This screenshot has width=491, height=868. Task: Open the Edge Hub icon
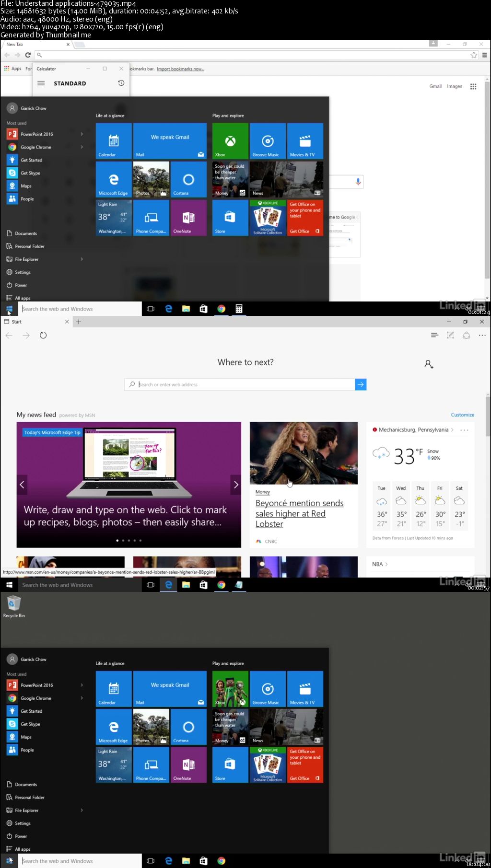[x=434, y=336]
